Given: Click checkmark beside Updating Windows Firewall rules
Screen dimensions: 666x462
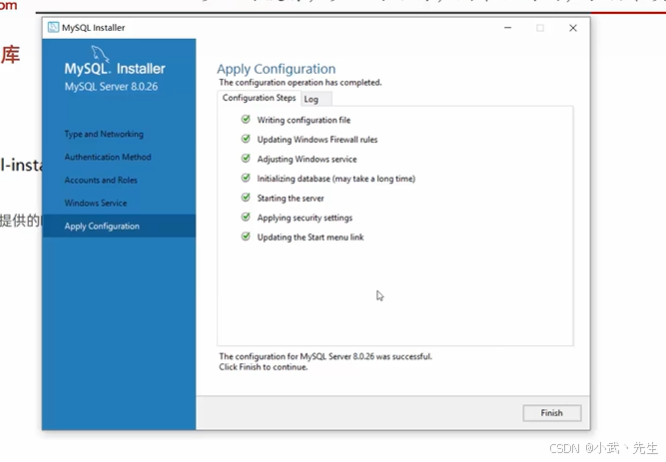Looking at the screenshot, I should tap(246, 139).
